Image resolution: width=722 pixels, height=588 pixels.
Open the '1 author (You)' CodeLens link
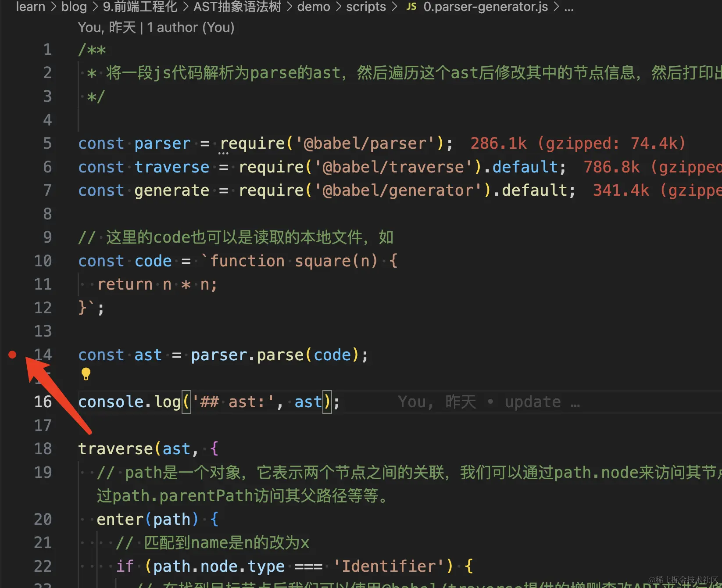tap(191, 27)
